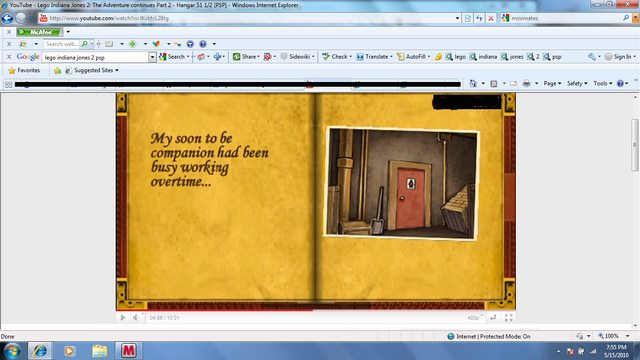The image size is (640, 360).
Task: Click the green circular icon in the Windows Live toolbar
Action: point(133,44)
